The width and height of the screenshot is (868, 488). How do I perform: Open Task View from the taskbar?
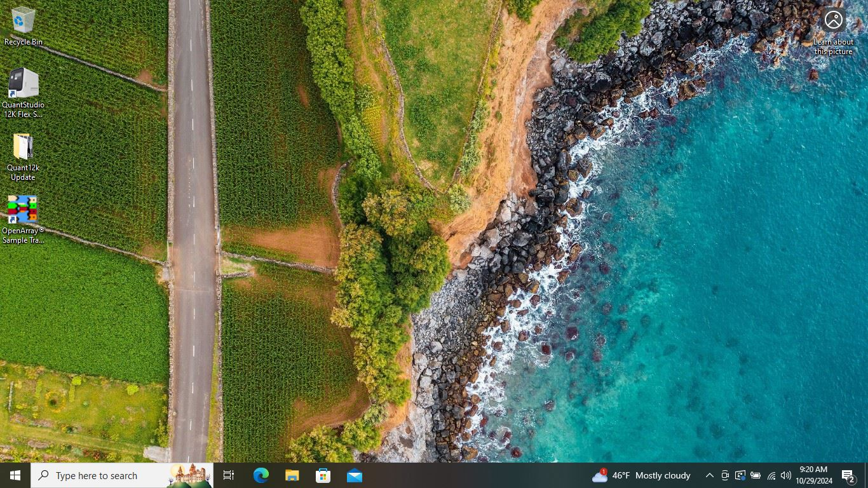pos(229,475)
